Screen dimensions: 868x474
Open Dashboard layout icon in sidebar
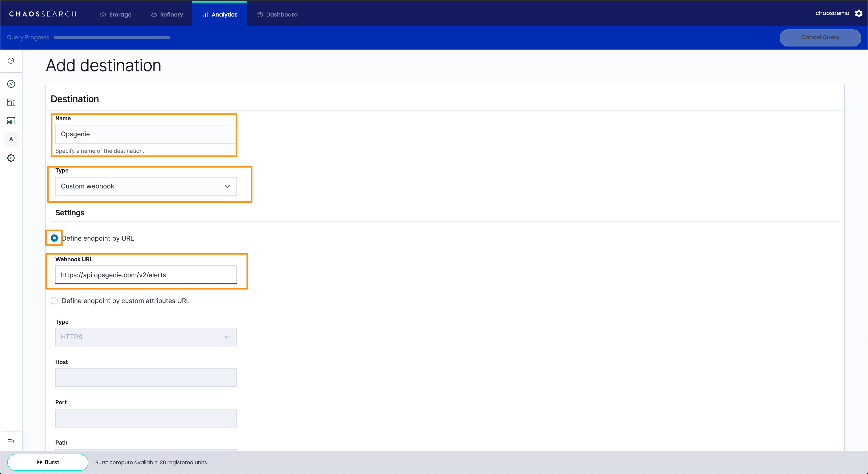[11, 121]
